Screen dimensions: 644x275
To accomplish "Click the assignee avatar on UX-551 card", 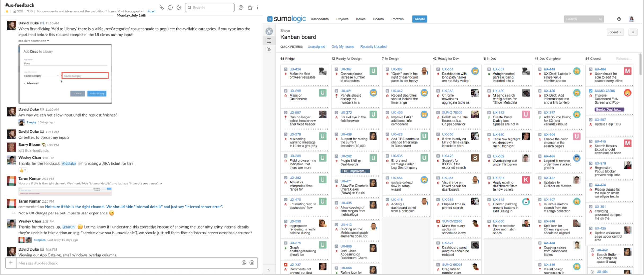I will tap(475, 71).
